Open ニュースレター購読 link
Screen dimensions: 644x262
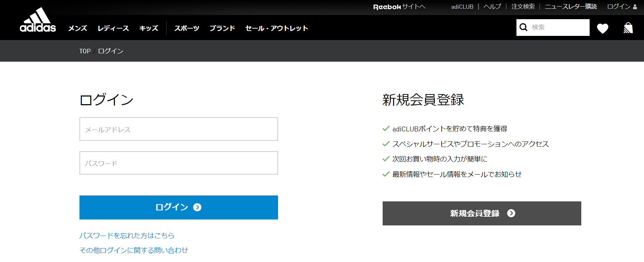tap(571, 7)
